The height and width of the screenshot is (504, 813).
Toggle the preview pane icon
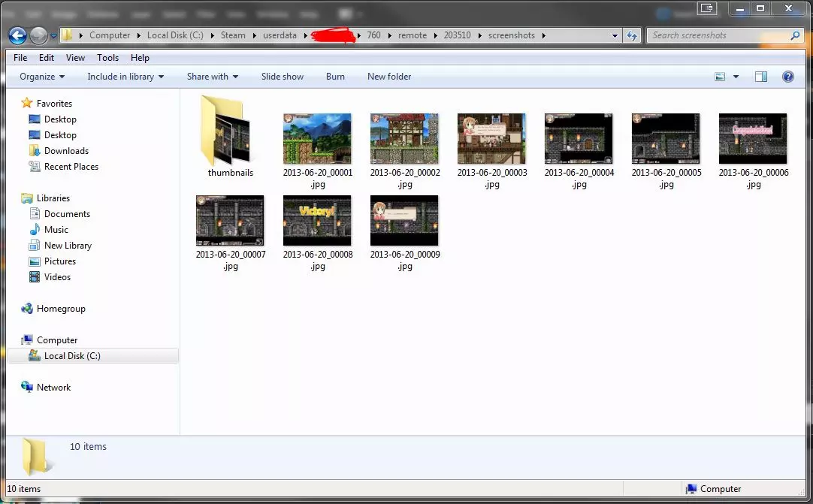pos(760,77)
